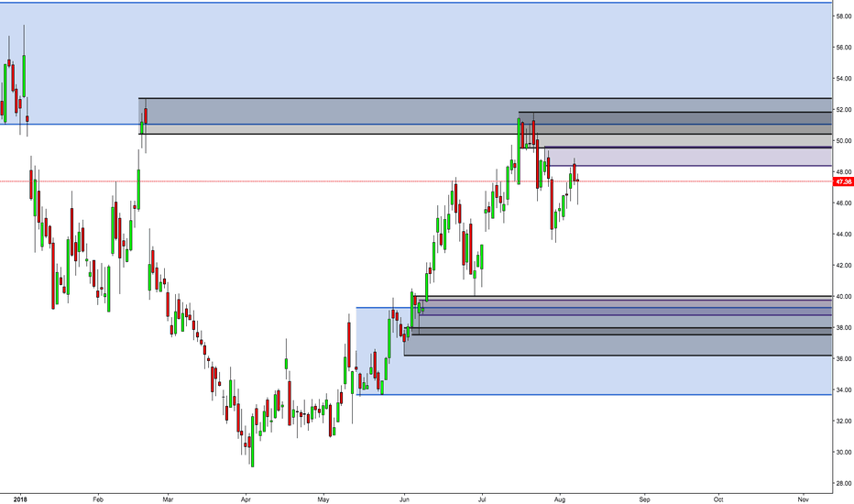Click the 54.00 label on the price scale
854x504 pixels.
[844, 79]
